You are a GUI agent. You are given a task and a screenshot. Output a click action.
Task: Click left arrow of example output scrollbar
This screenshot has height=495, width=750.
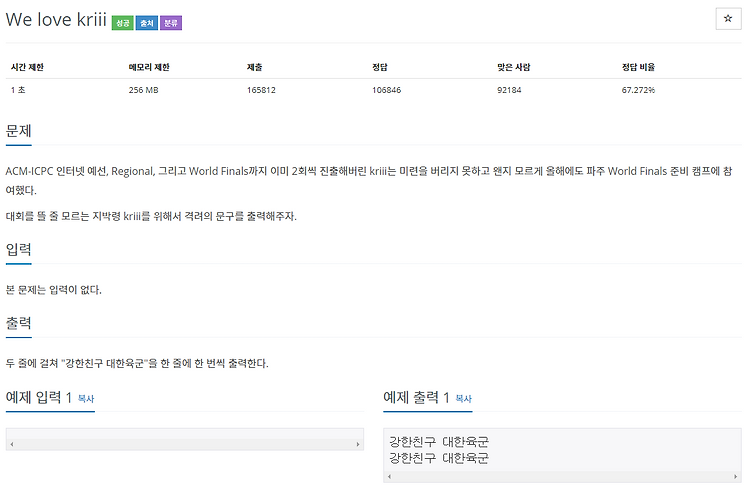389,476
